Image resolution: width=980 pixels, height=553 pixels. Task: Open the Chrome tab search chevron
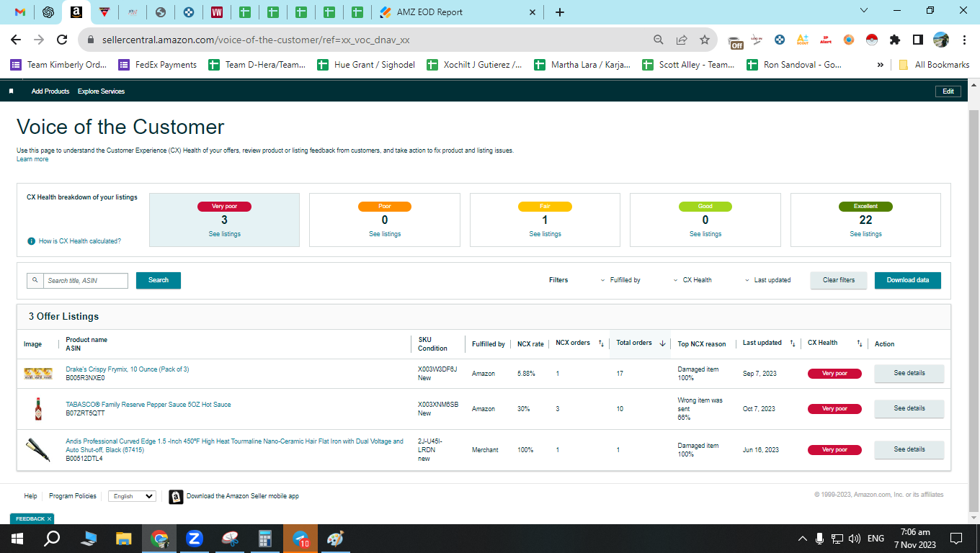point(865,11)
